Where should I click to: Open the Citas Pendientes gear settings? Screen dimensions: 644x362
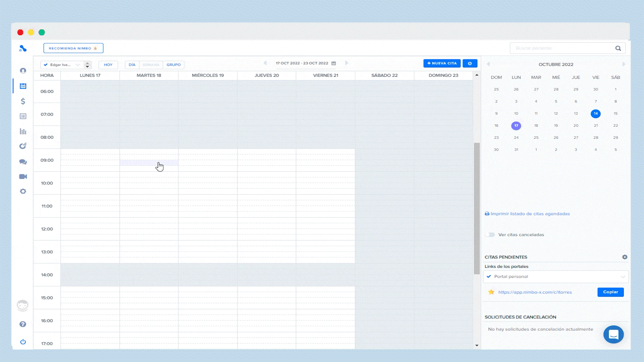point(625,257)
